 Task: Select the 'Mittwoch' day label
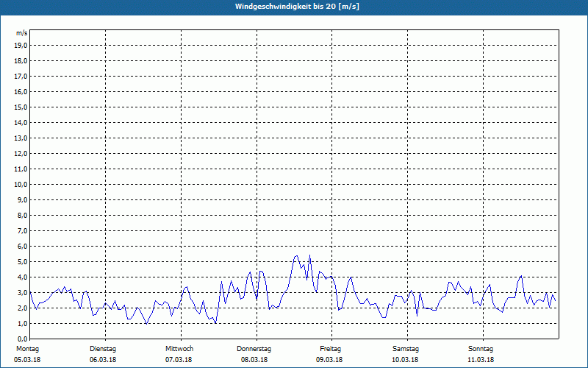179,349
